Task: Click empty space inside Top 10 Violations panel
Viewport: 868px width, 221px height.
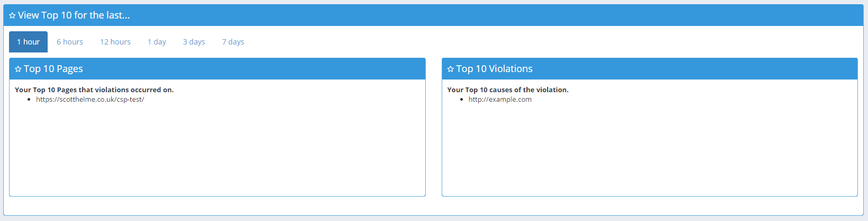Action: (649, 154)
